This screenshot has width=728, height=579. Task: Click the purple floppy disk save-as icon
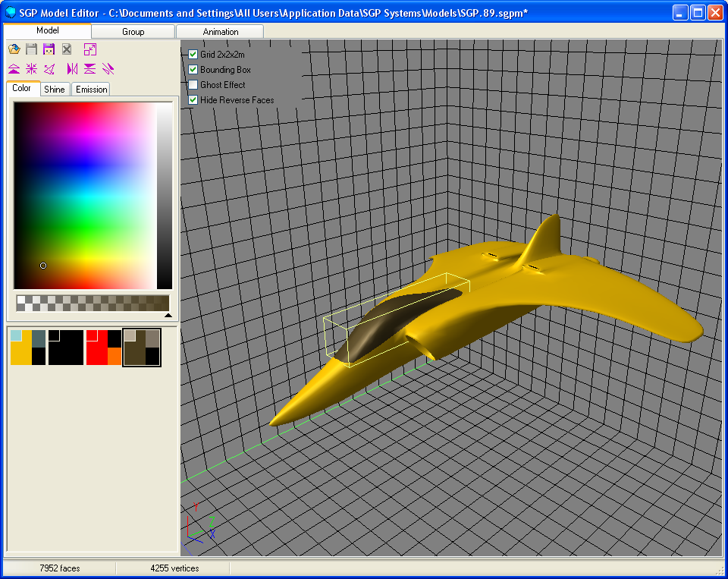point(49,49)
